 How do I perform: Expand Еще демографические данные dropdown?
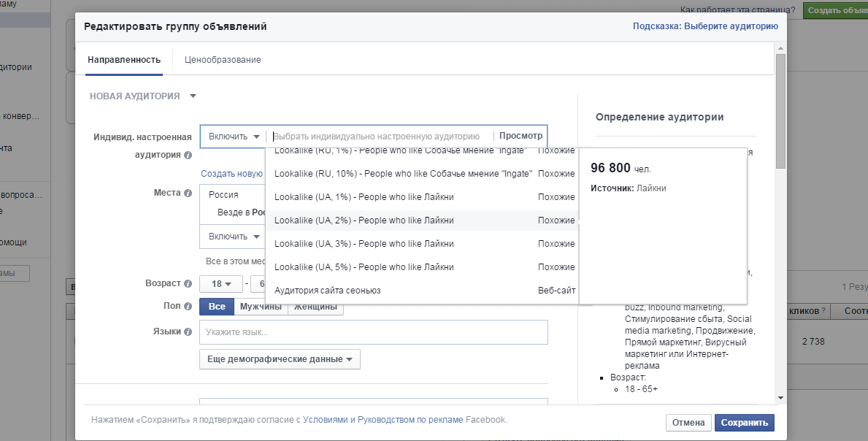coord(280,359)
